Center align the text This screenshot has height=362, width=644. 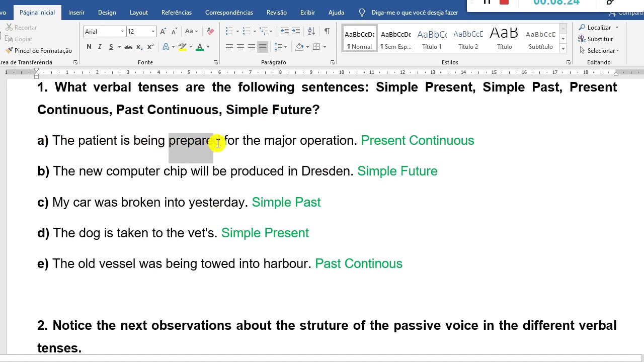pos(240,47)
